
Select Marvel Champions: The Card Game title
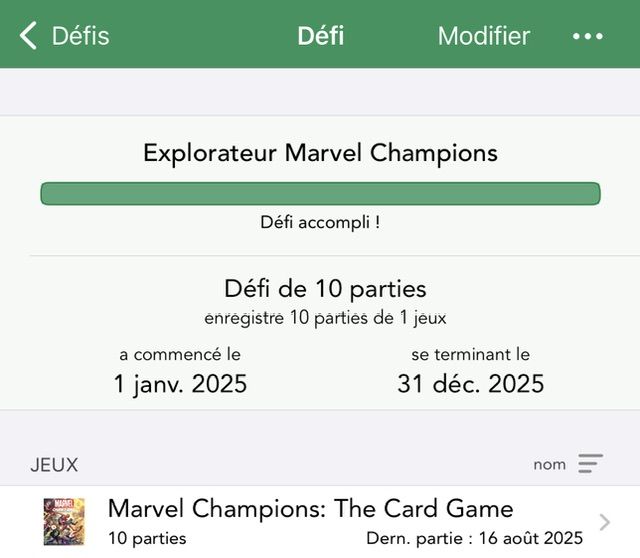310,508
